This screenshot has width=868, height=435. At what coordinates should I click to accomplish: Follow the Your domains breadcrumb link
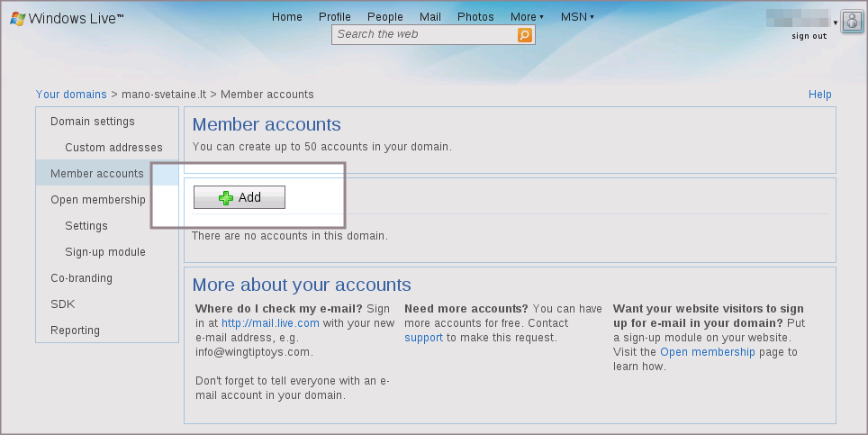pos(71,95)
